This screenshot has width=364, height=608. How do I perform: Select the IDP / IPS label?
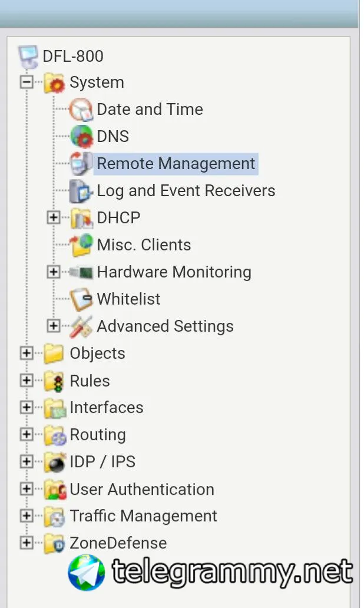tap(102, 462)
